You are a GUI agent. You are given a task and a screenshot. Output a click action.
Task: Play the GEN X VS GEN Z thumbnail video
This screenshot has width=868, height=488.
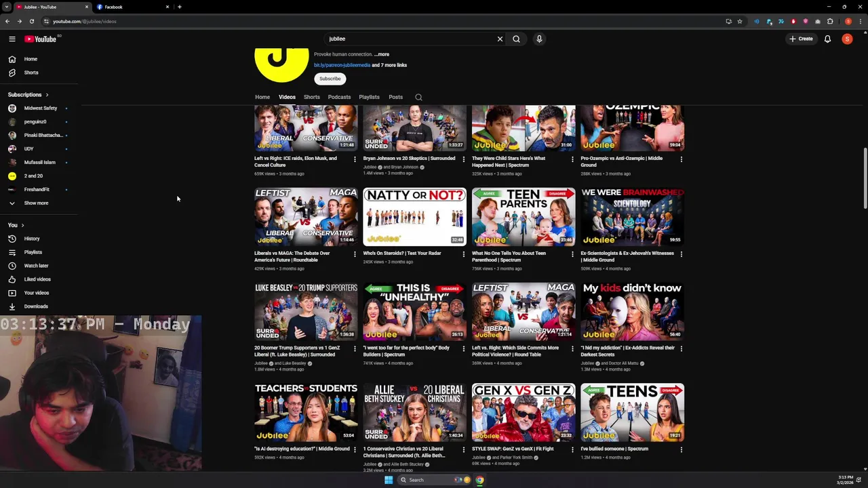click(524, 412)
